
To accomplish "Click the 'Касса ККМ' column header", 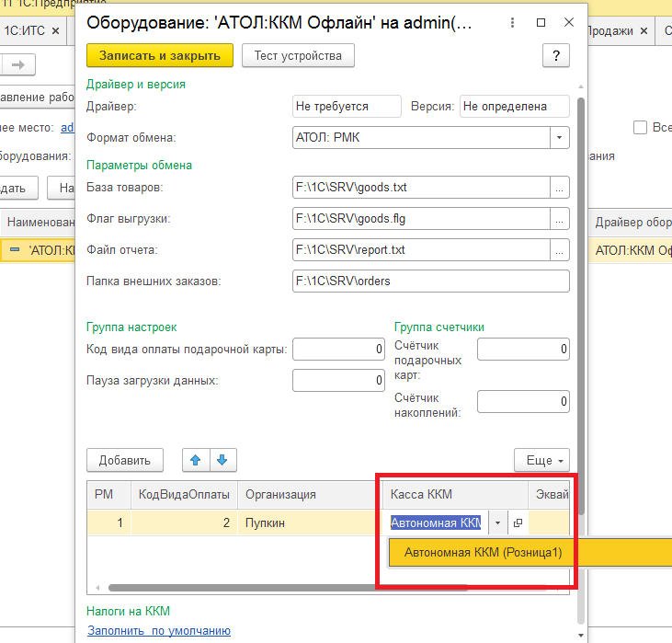I will (x=455, y=495).
